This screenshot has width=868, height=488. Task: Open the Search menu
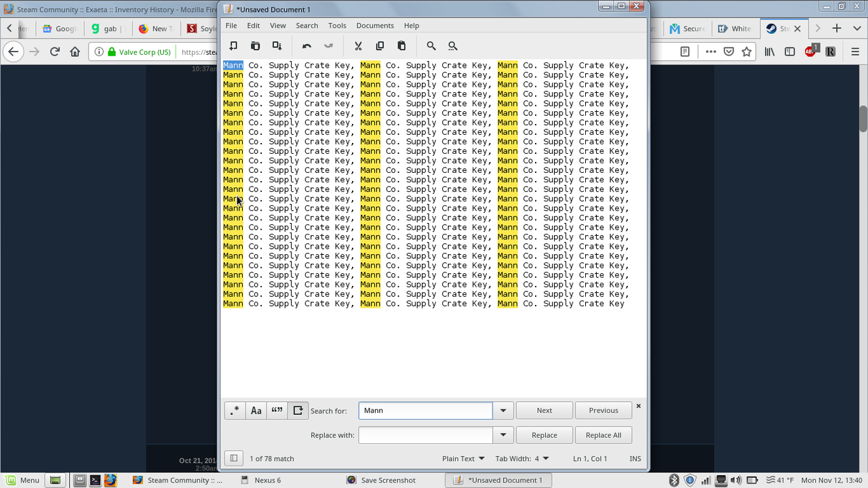[307, 25]
